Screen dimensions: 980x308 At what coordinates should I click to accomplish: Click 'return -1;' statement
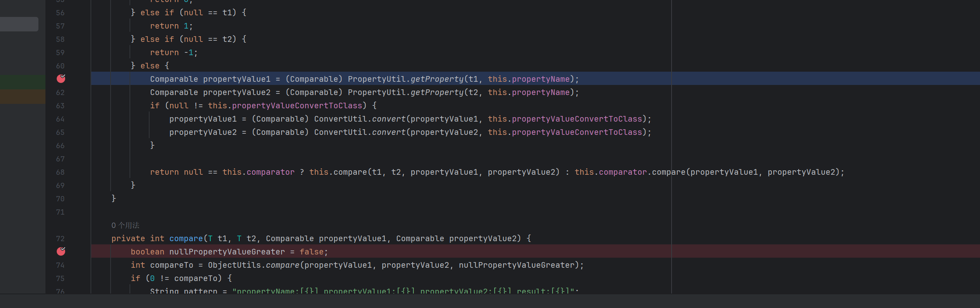click(174, 52)
